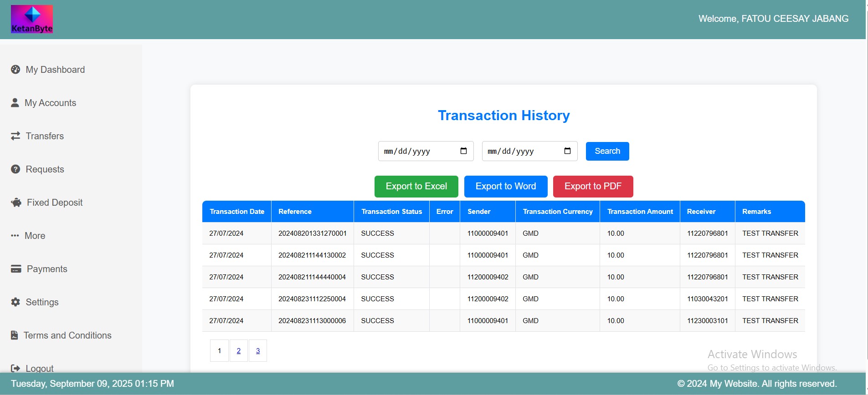Open the Transfers section
868x395 pixels.
45,136
